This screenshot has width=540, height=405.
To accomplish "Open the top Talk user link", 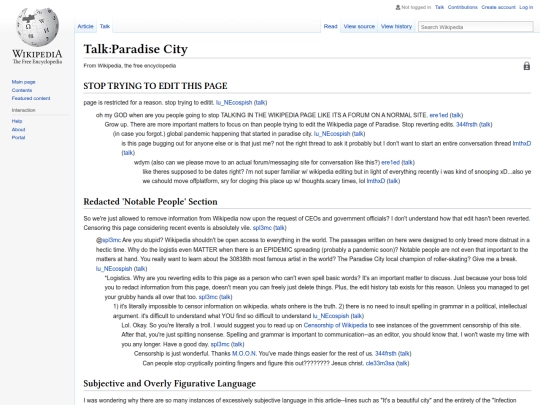I will [x=439, y=7].
